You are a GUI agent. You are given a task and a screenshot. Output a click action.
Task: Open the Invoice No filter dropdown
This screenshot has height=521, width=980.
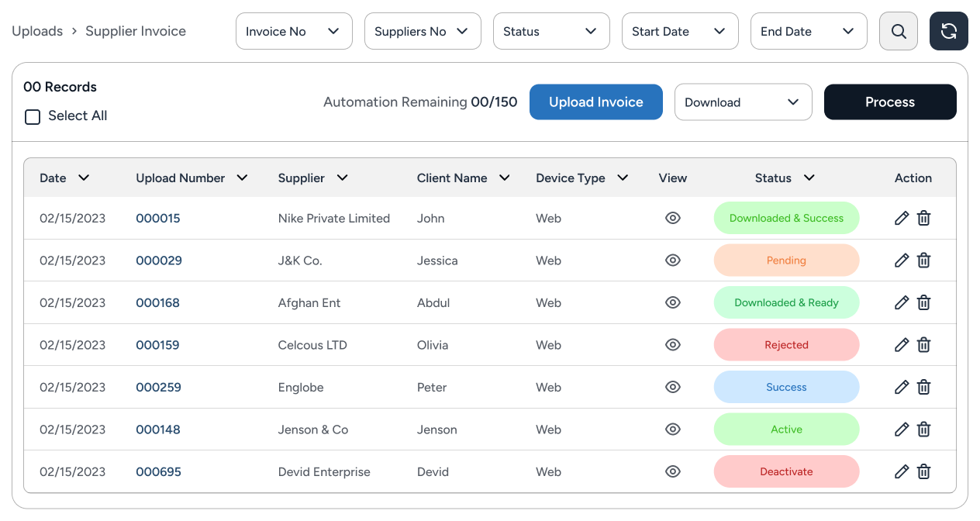pyautogui.click(x=293, y=31)
